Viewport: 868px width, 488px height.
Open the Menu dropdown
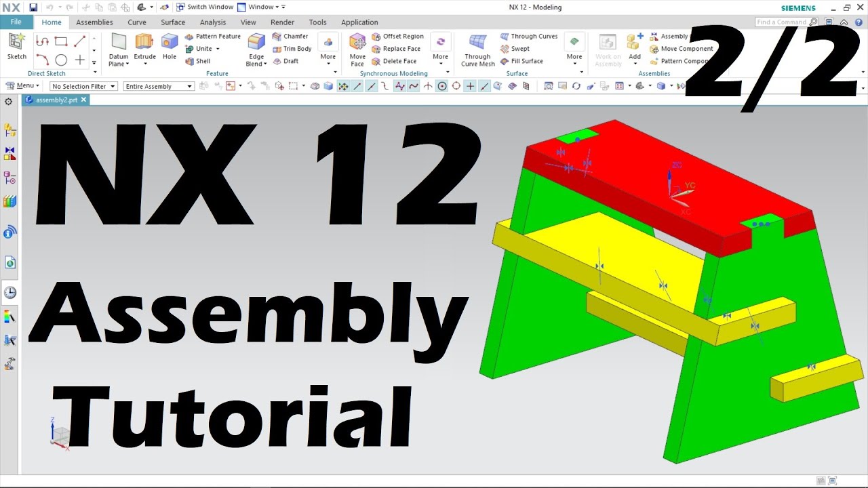tap(22, 86)
